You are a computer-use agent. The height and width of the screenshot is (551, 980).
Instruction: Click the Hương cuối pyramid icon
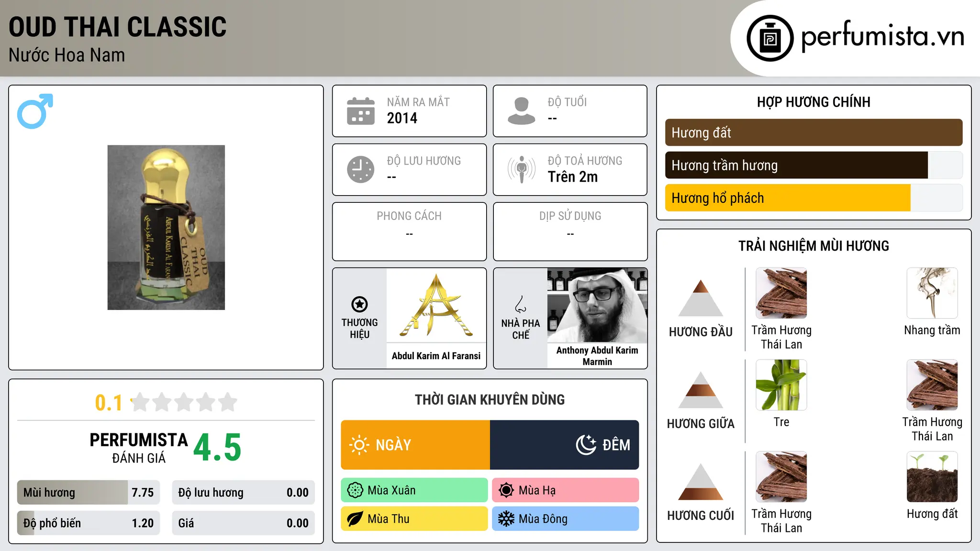coord(701,482)
